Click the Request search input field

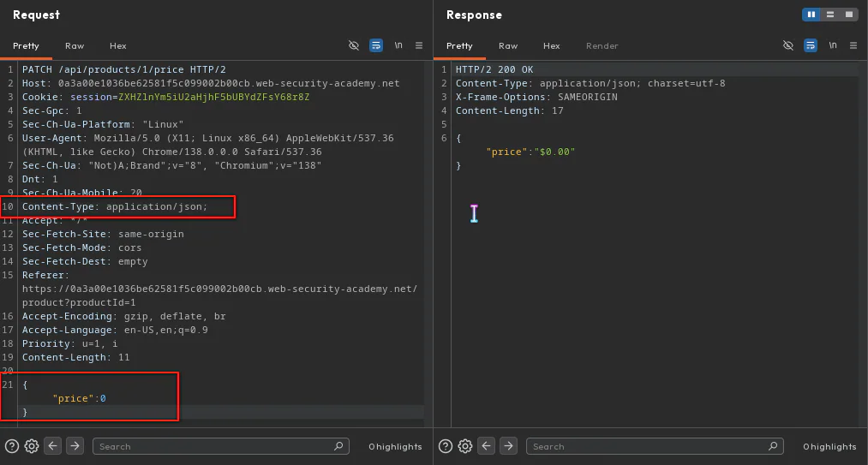(221, 446)
